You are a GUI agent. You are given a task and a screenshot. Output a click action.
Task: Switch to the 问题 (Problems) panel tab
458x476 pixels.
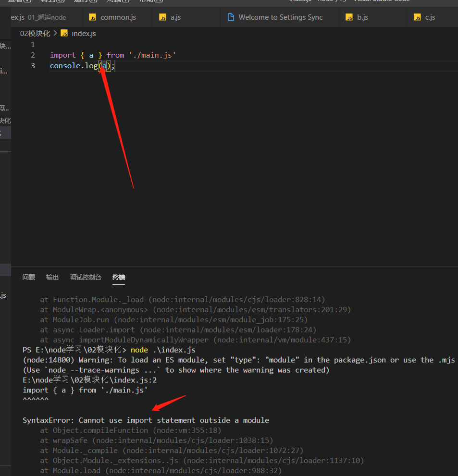(x=28, y=277)
